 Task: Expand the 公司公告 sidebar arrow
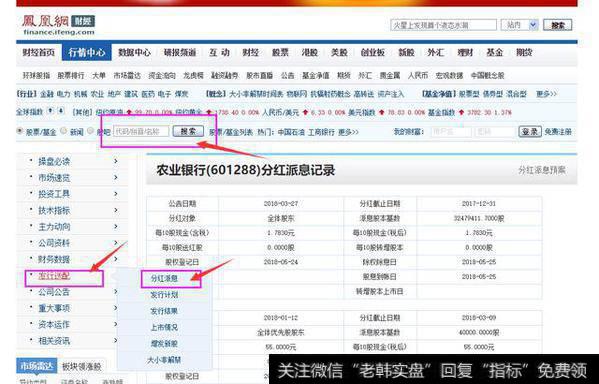[x=116, y=292]
